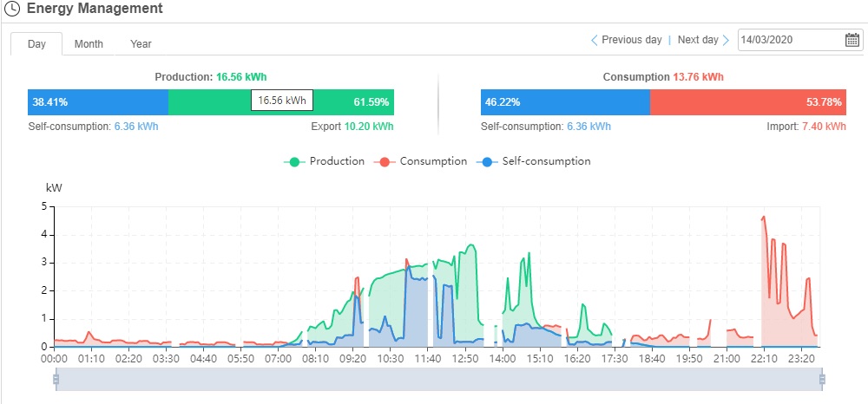Switch to the Day tab
Image resolution: width=868 pixels, height=404 pixels.
click(x=36, y=43)
